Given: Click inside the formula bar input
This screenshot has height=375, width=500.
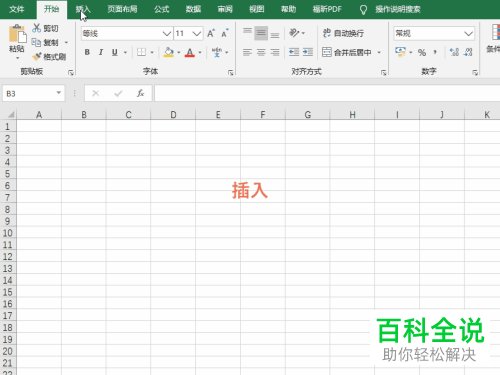Looking at the screenshot, I should tap(327, 93).
